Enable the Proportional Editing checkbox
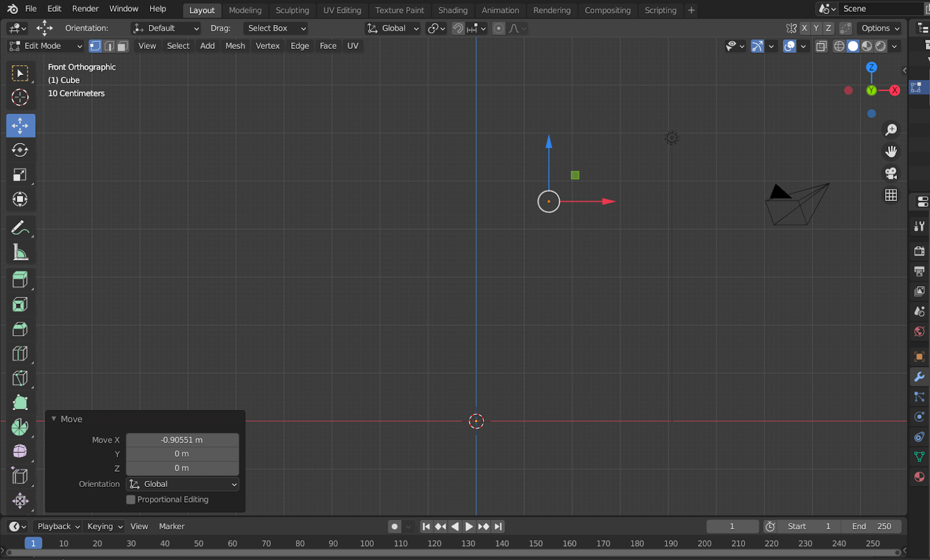 coord(131,500)
